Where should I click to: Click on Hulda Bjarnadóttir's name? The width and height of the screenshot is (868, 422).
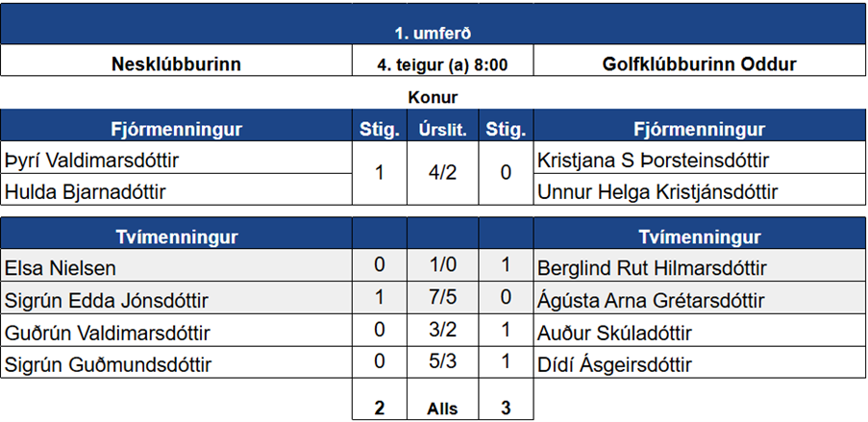point(85,192)
